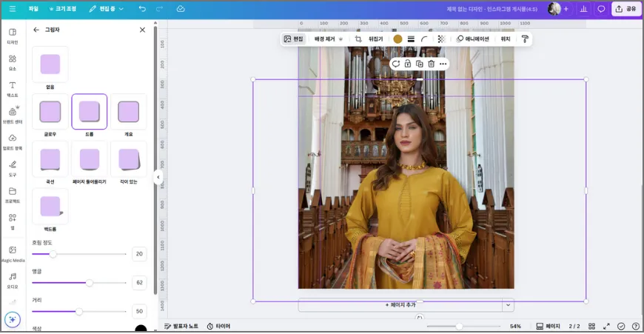Open the transparency checkerboard icon
The width and height of the screenshot is (644, 334).
coord(441,39)
